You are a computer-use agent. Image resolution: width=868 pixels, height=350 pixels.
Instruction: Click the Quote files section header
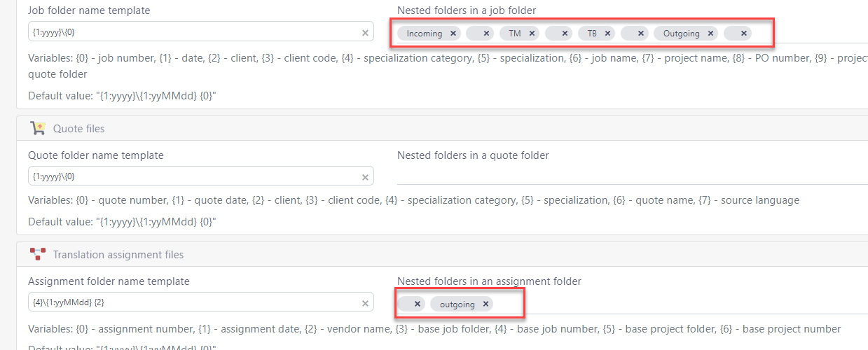tap(442, 129)
